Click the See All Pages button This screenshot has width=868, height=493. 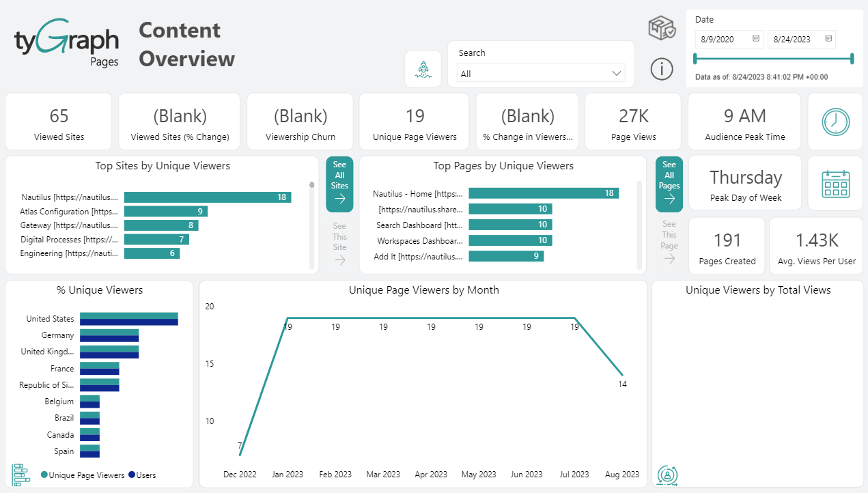(x=669, y=184)
